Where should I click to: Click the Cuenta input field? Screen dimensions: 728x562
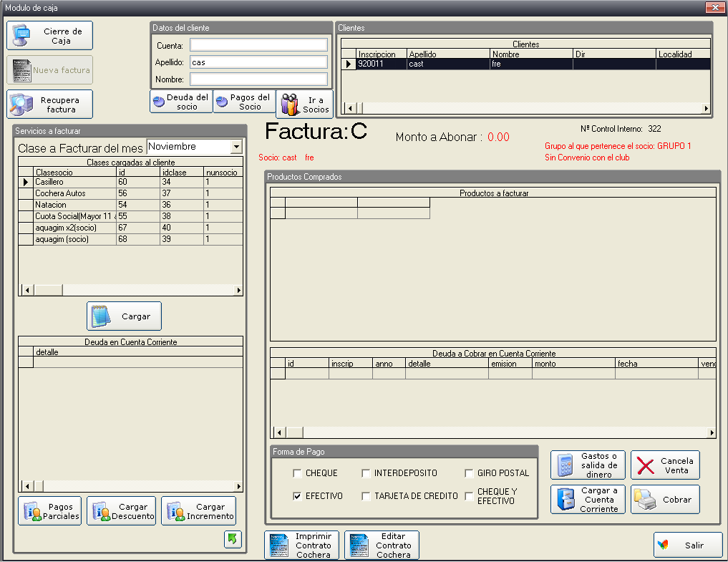pos(258,45)
